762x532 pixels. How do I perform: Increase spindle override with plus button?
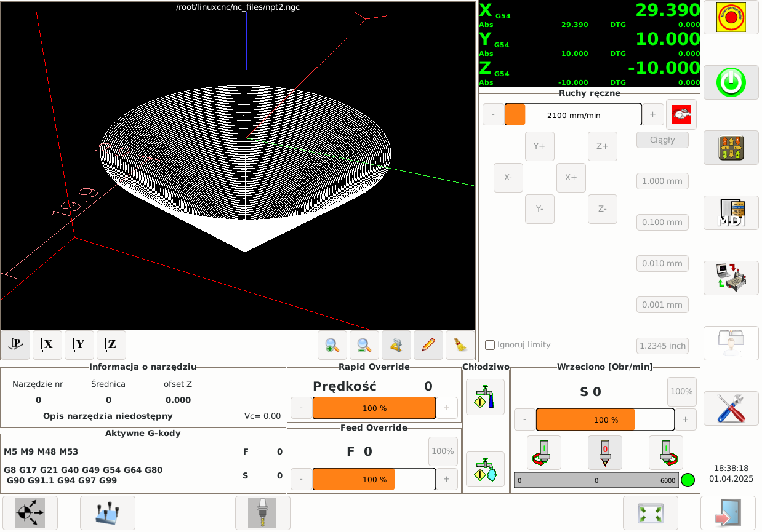point(686,419)
